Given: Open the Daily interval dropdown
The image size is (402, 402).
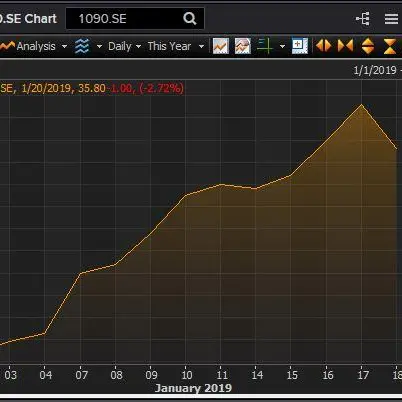Looking at the screenshot, I should [124, 46].
